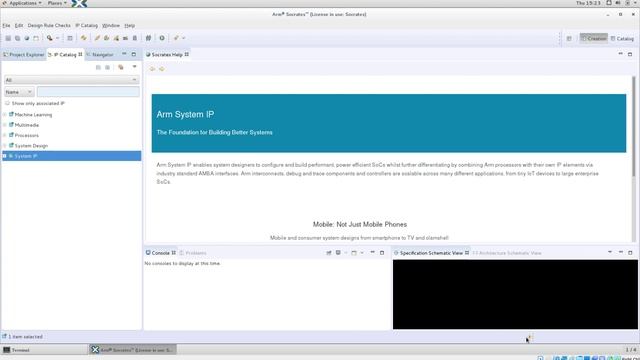640x360 pixels.
Task: Select the System Design catalog entry
Action: [31, 146]
